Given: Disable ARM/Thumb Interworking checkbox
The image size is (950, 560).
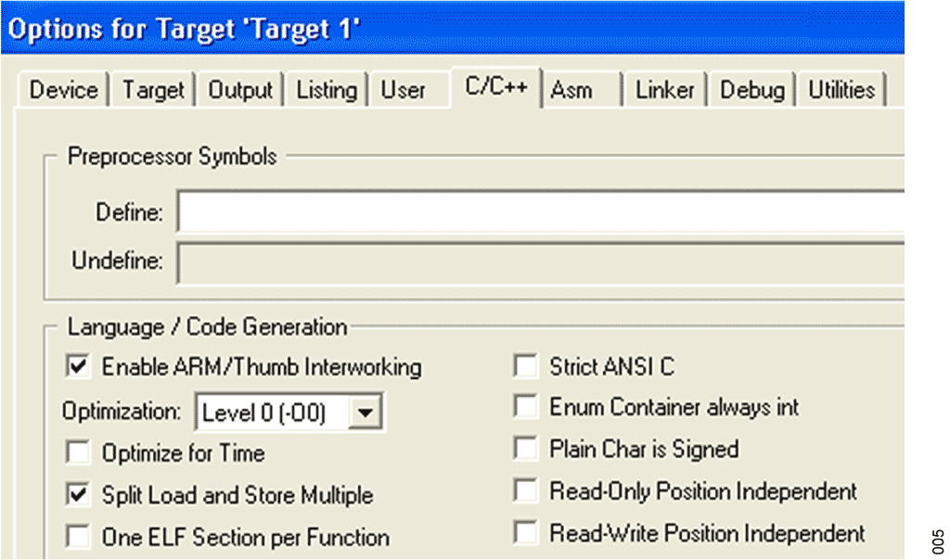Looking at the screenshot, I should 78,367.
